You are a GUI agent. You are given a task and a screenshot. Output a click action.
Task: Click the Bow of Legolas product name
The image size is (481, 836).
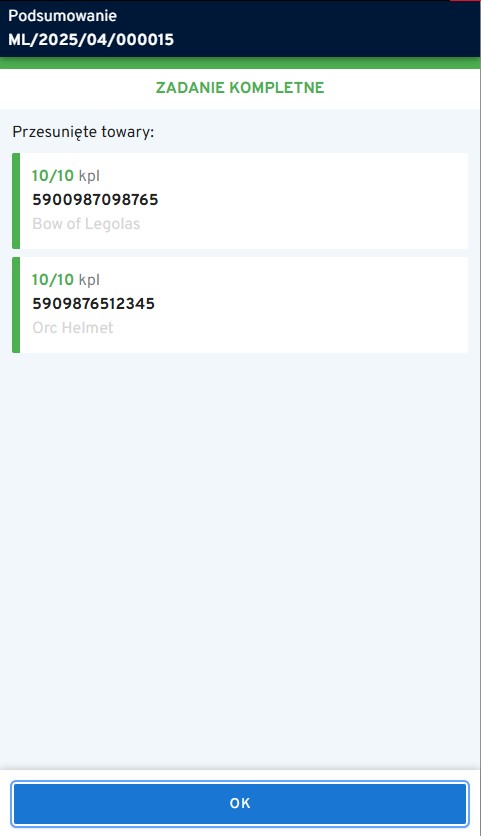(86, 224)
